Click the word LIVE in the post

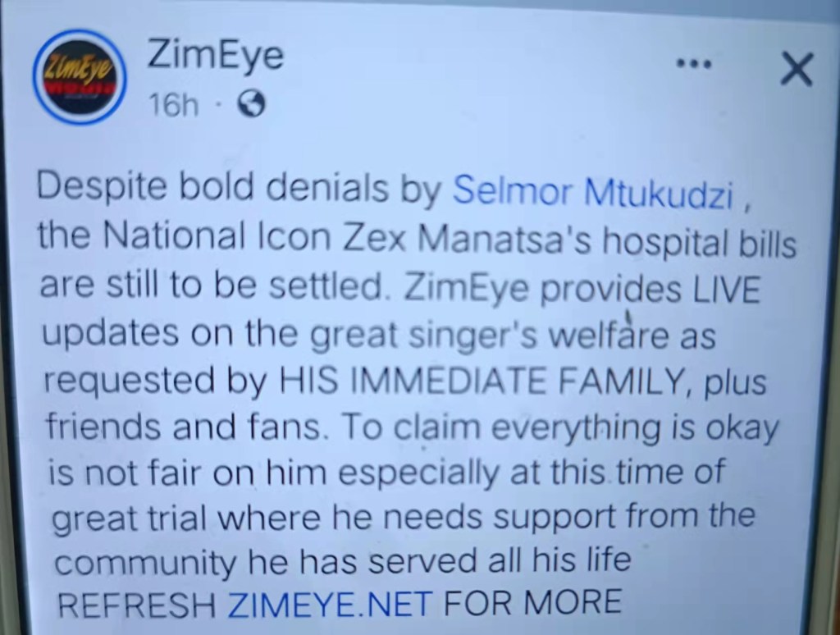(727, 289)
